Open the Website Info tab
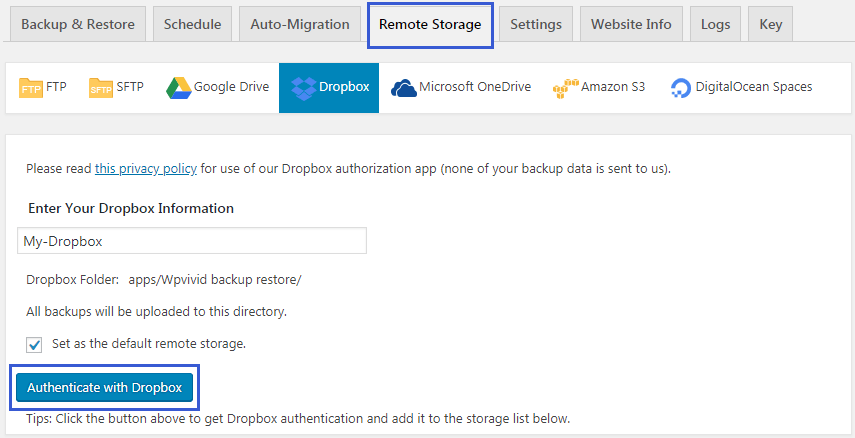This screenshot has height=438, width=855. click(631, 25)
